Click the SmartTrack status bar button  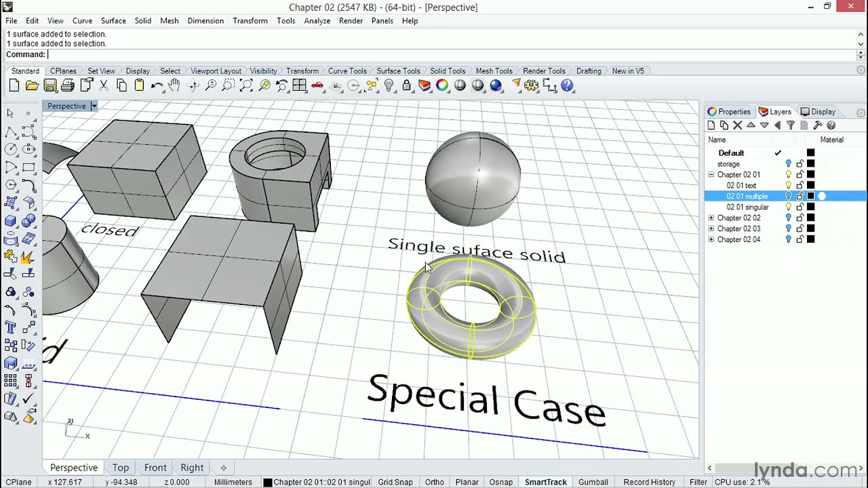pos(546,482)
